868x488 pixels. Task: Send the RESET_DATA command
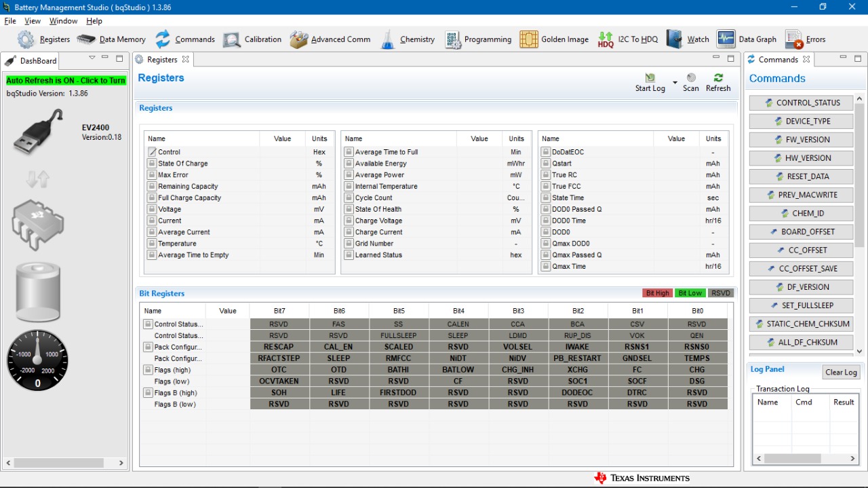point(802,176)
